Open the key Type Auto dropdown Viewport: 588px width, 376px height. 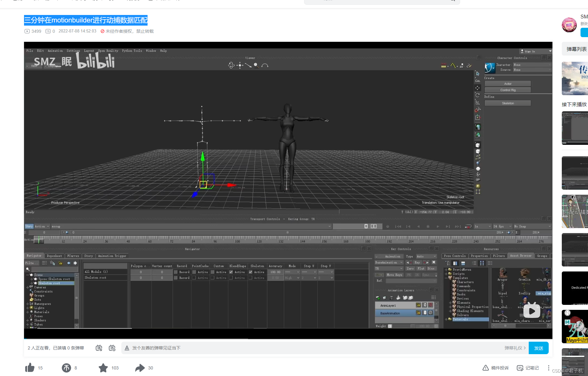[426, 256]
